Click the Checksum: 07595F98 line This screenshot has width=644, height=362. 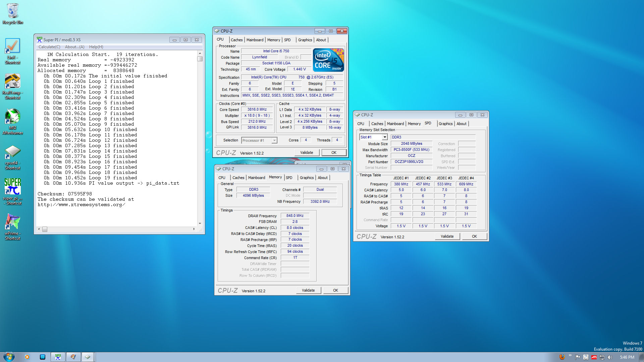[64, 194]
